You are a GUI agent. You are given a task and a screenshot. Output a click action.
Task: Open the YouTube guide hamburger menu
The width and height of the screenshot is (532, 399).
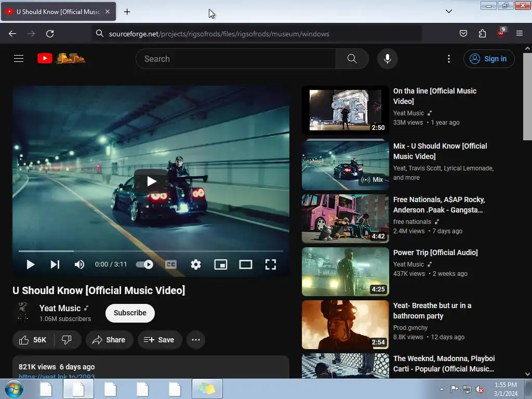click(19, 59)
